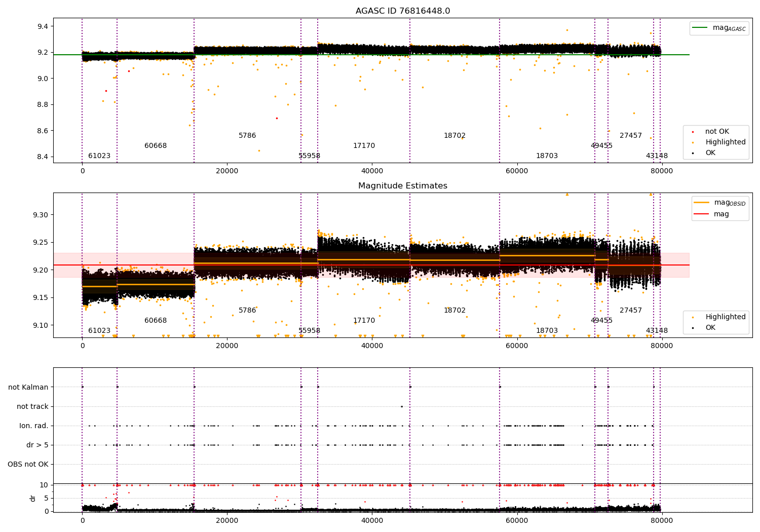Click obsid label 61023 in the AGASC plot
The image size is (760, 532).
pos(99,156)
